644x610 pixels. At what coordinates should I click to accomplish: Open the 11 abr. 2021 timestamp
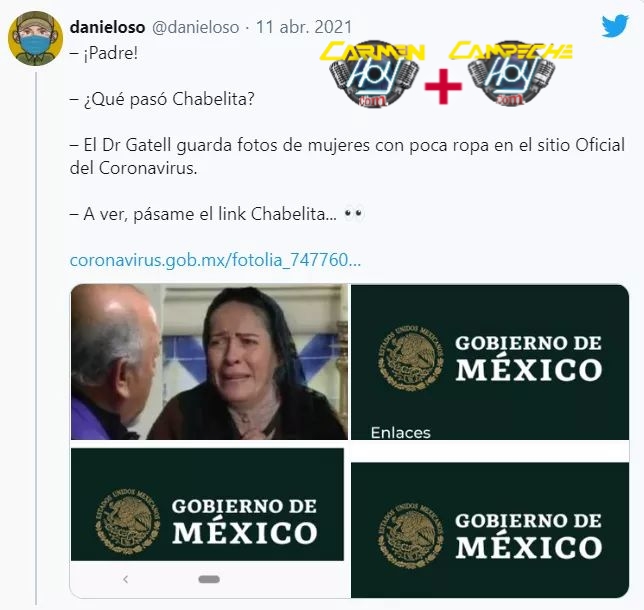click(x=304, y=28)
